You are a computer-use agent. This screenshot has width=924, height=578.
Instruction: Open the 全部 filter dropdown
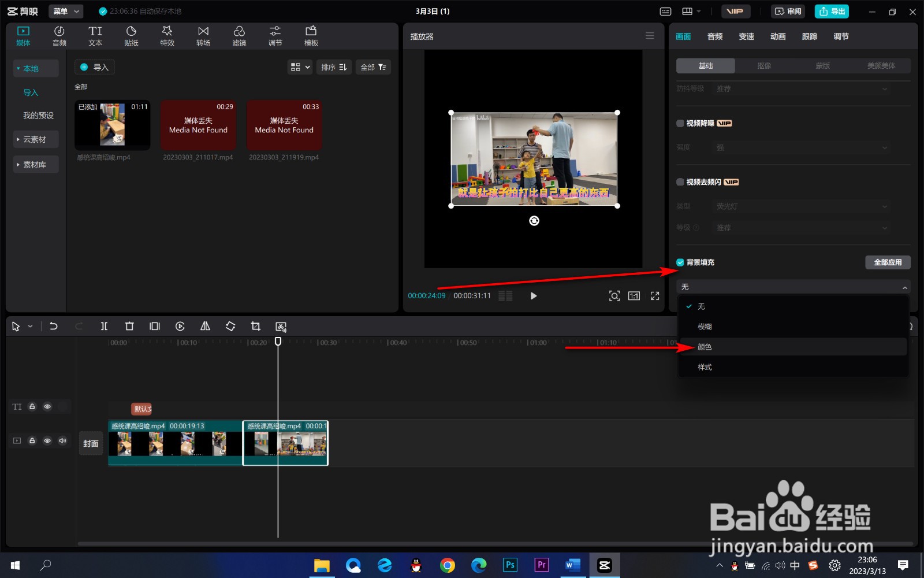pyautogui.click(x=374, y=67)
